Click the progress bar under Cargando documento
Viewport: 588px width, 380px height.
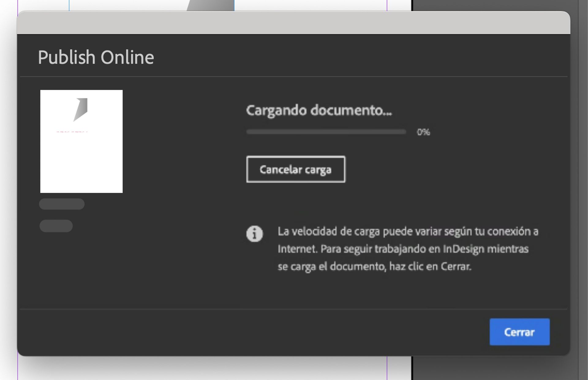(x=326, y=131)
